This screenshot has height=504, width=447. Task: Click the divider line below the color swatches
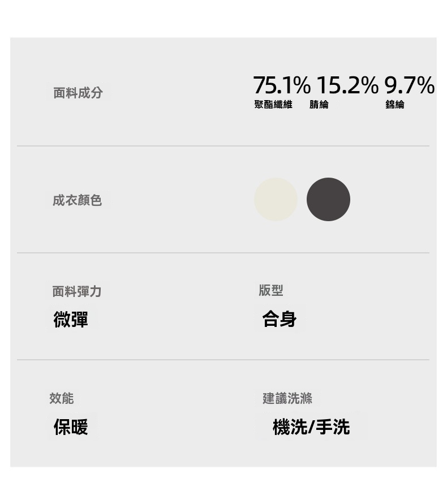coord(223,253)
